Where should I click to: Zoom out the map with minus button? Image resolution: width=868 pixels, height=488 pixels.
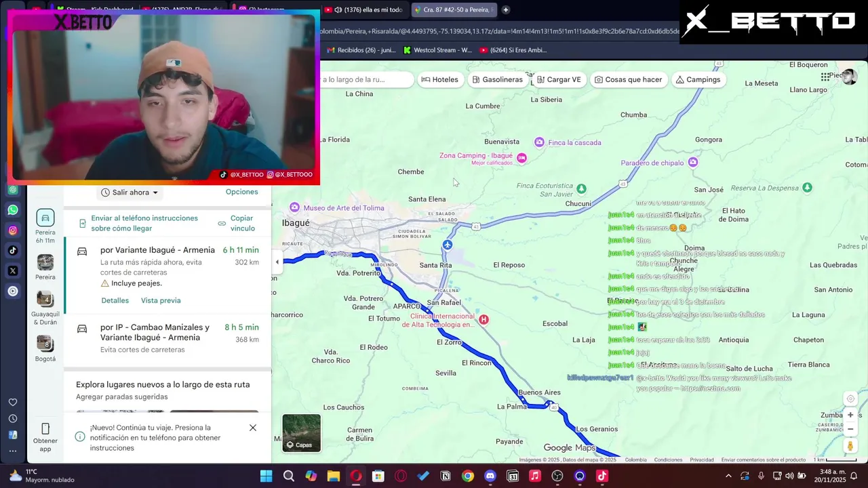tap(850, 429)
